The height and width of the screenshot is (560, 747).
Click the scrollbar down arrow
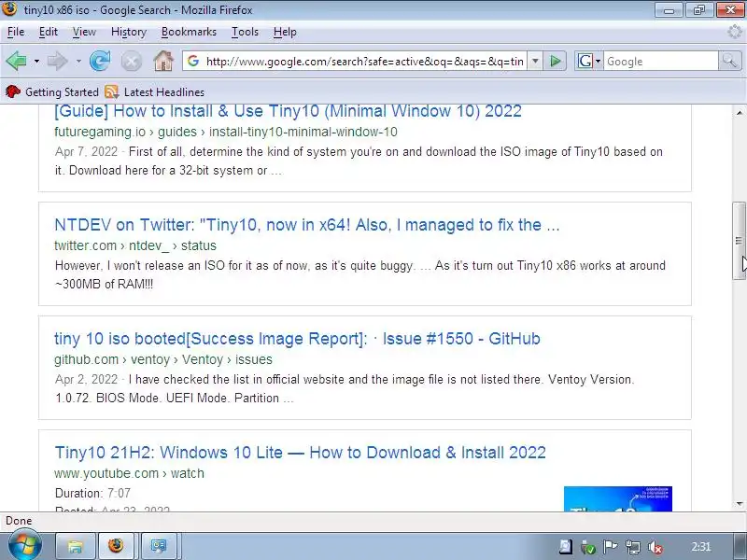point(739,504)
